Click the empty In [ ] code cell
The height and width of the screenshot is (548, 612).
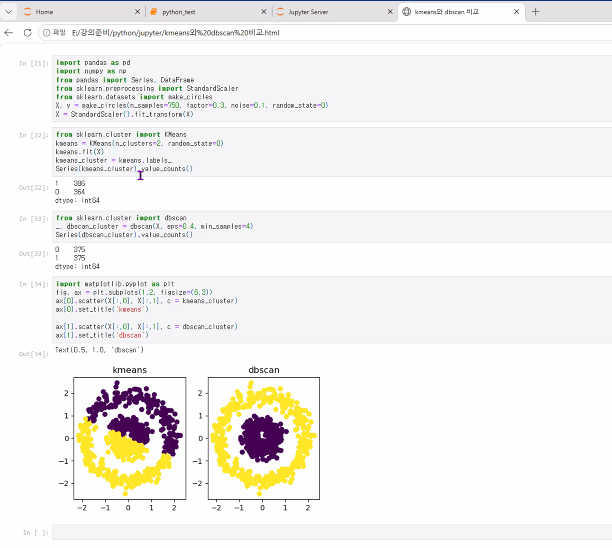[332, 532]
